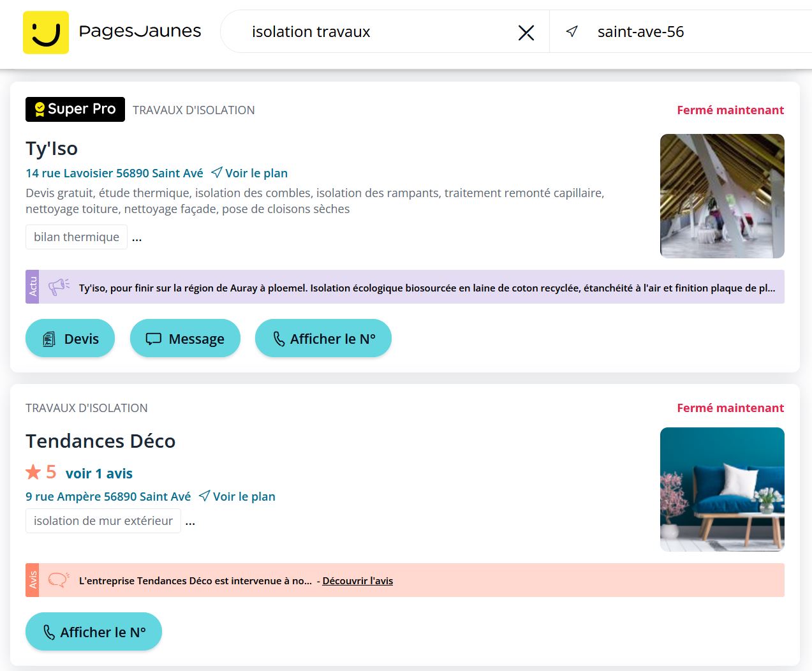
Task: Click 'TRAVAUX D'ISOLATION' label above Tendances Déco
Action: click(87, 408)
